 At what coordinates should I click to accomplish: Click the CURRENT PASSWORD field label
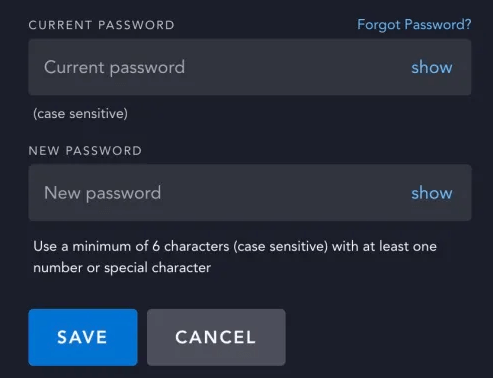tap(101, 25)
